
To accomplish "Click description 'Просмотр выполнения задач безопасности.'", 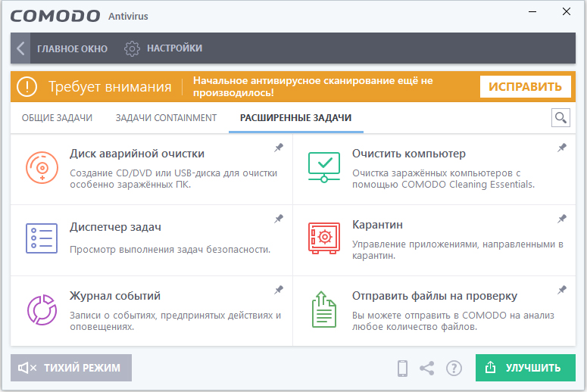I will [x=170, y=250].
